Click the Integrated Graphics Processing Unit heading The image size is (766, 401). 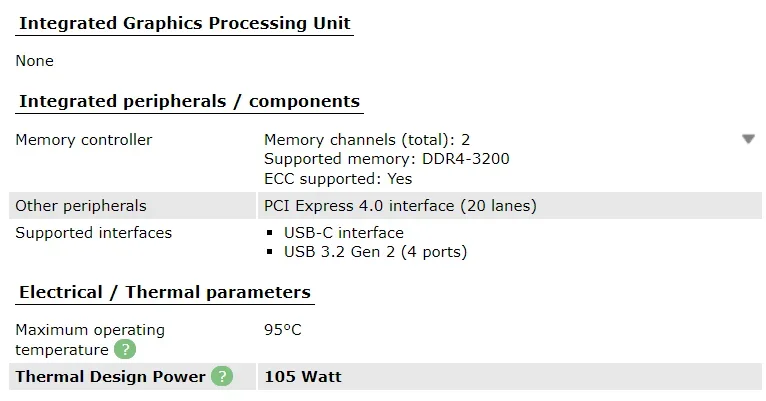(x=185, y=23)
